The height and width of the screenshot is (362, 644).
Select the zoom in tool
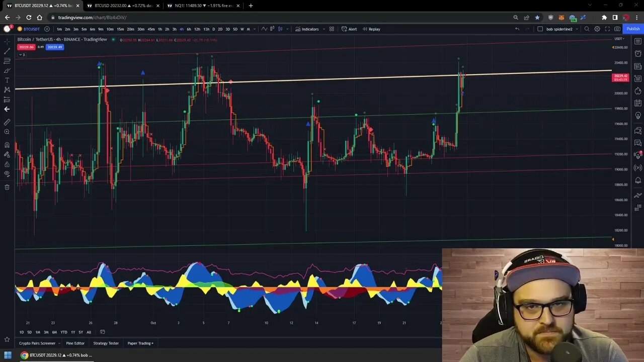(7, 132)
